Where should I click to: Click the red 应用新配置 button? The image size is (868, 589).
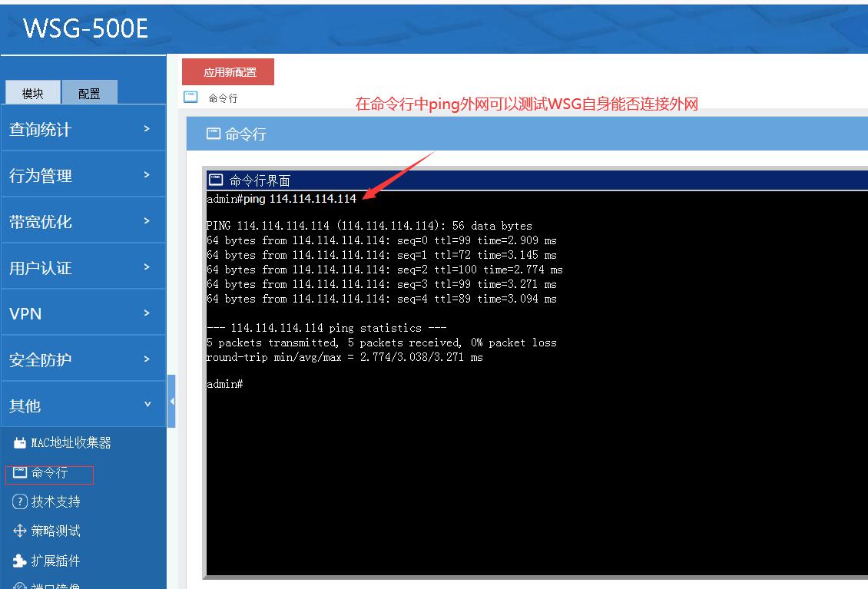[228, 72]
